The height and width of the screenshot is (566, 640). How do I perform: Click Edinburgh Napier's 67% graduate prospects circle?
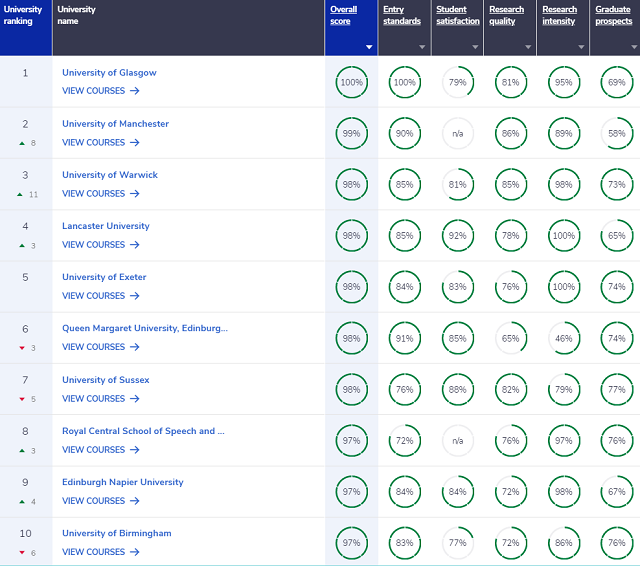[617, 492]
